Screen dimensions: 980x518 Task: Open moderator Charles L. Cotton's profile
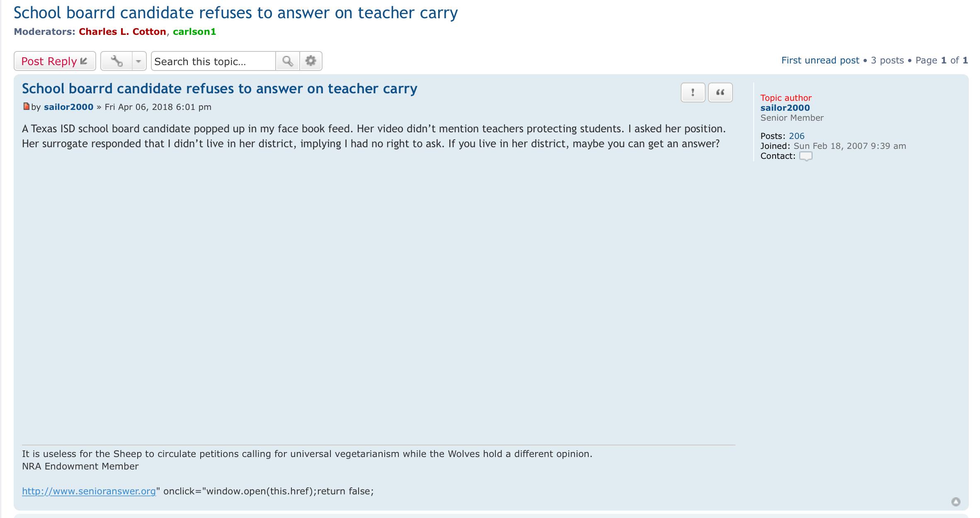pos(122,32)
